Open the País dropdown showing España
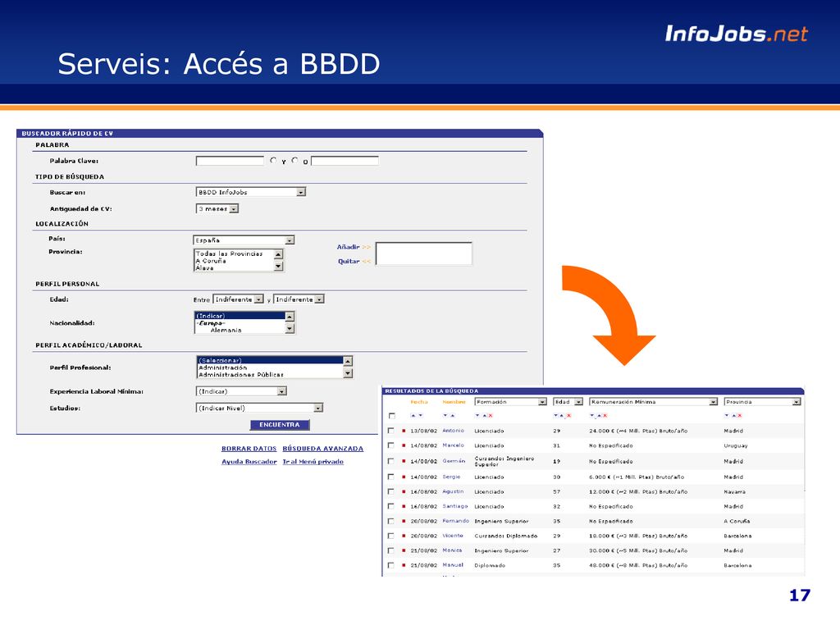Viewport: 840px width, 630px height. click(244, 240)
